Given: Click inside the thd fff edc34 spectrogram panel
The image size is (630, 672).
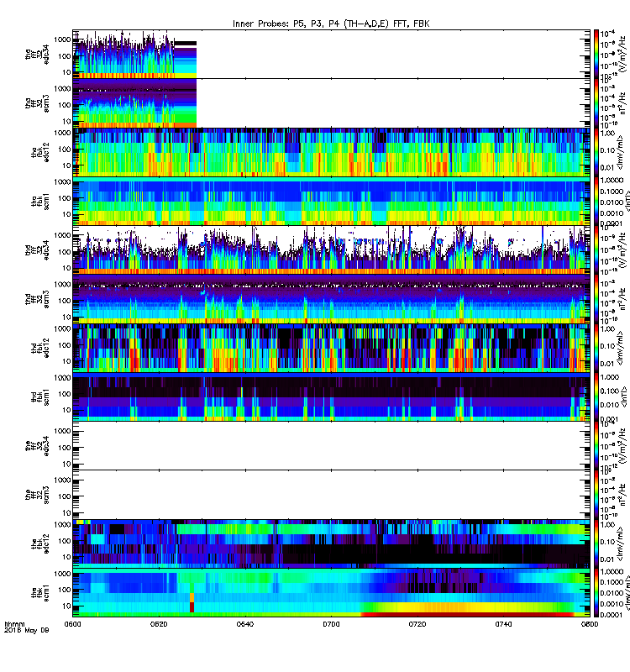Looking at the screenshot, I should 331,249.
